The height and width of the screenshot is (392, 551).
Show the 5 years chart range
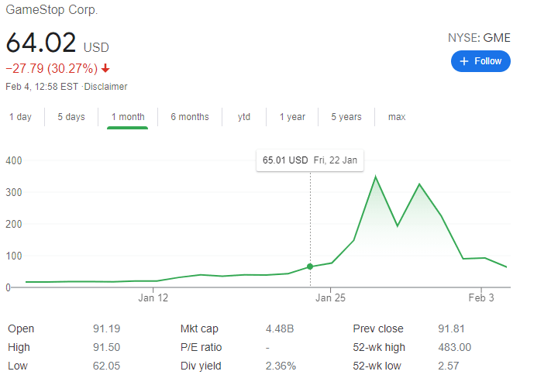[346, 117]
